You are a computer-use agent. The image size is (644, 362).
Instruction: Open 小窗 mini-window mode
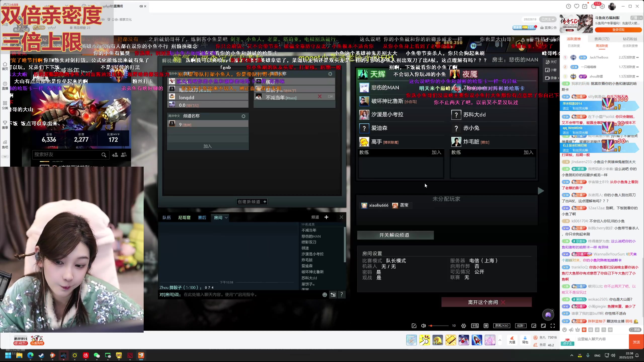pyautogui.click(x=551, y=70)
